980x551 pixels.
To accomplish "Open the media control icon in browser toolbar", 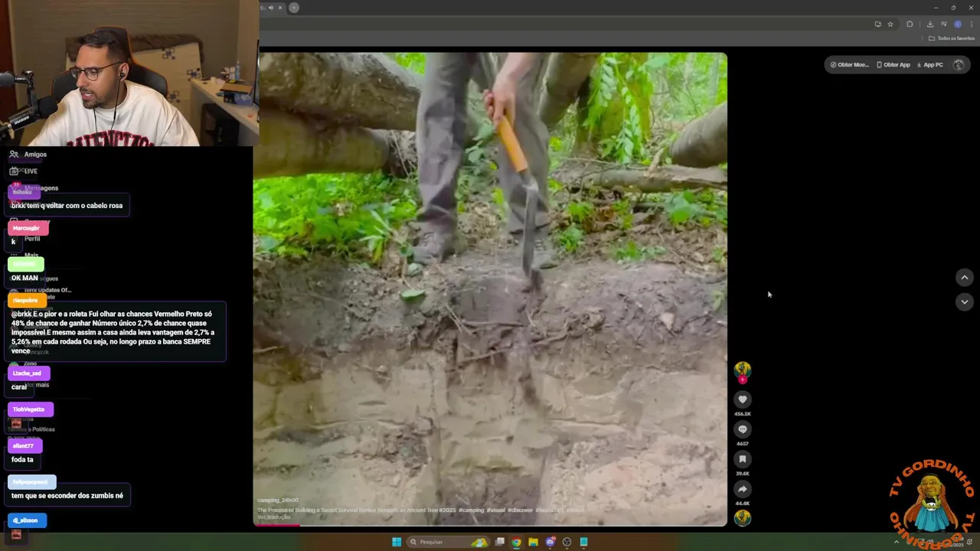I will tap(944, 24).
